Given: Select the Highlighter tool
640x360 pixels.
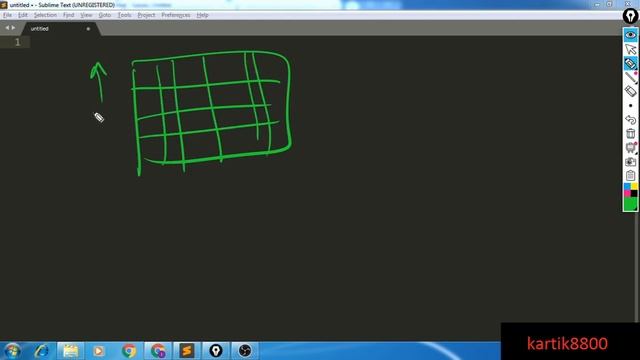Looking at the screenshot, I should pos(630,77).
